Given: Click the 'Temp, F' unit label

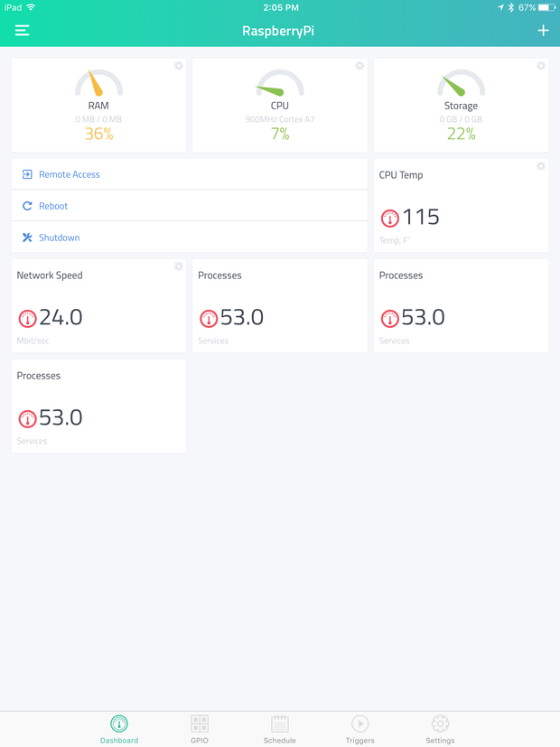Looking at the screenshot, I should pyautogui.click(x=395, y=240).
